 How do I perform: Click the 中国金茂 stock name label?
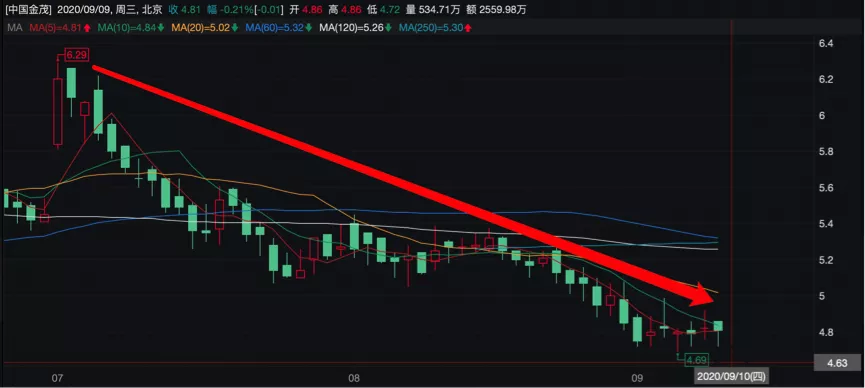coord(28,9)
